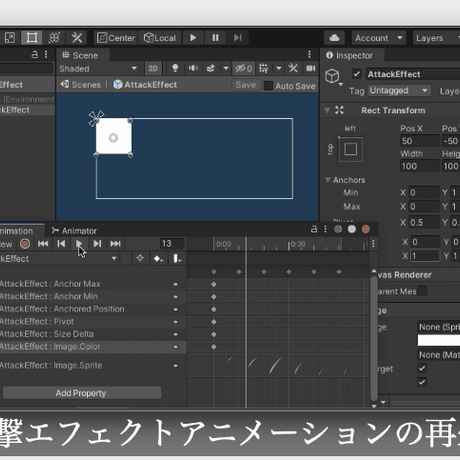Click the Pos X field

pos(419,141)
